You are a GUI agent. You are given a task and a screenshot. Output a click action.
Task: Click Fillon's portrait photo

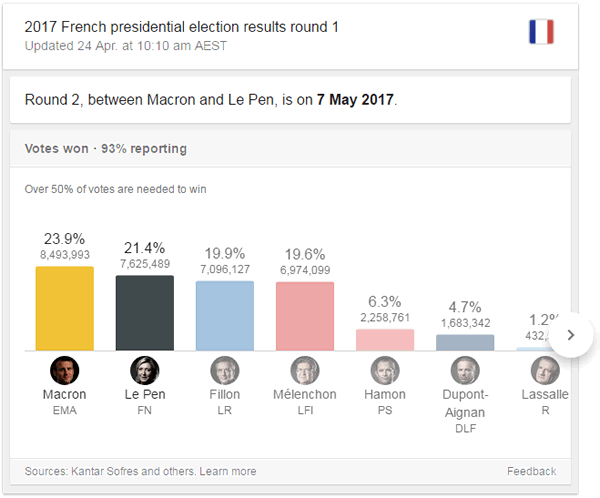[x=225, y=371]
